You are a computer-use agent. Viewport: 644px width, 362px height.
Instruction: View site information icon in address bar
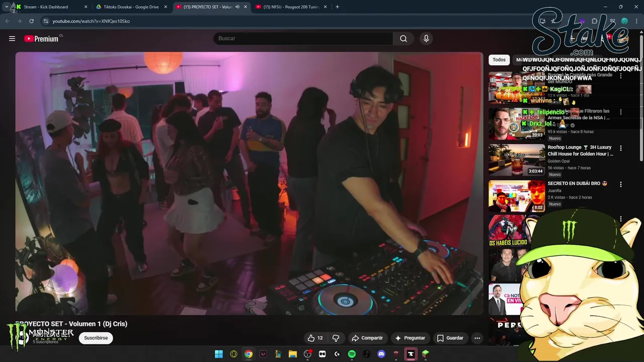pyautogui.click(x=46, y=21)
